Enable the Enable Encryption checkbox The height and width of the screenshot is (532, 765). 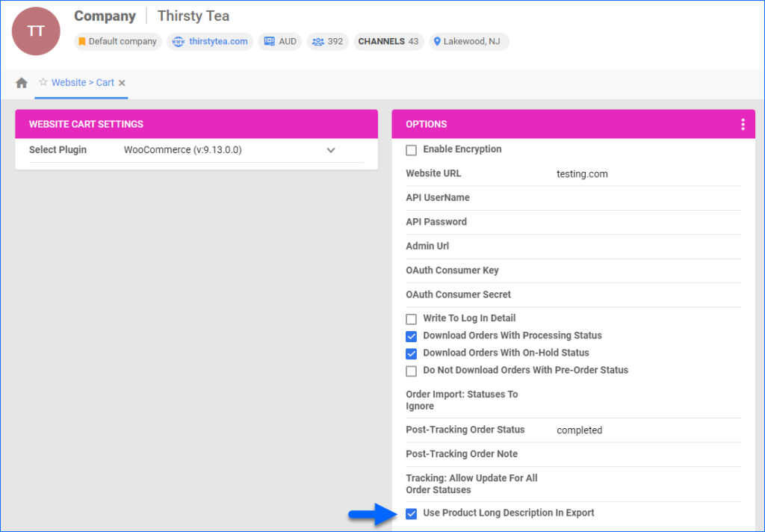click(x=411, y=149)
